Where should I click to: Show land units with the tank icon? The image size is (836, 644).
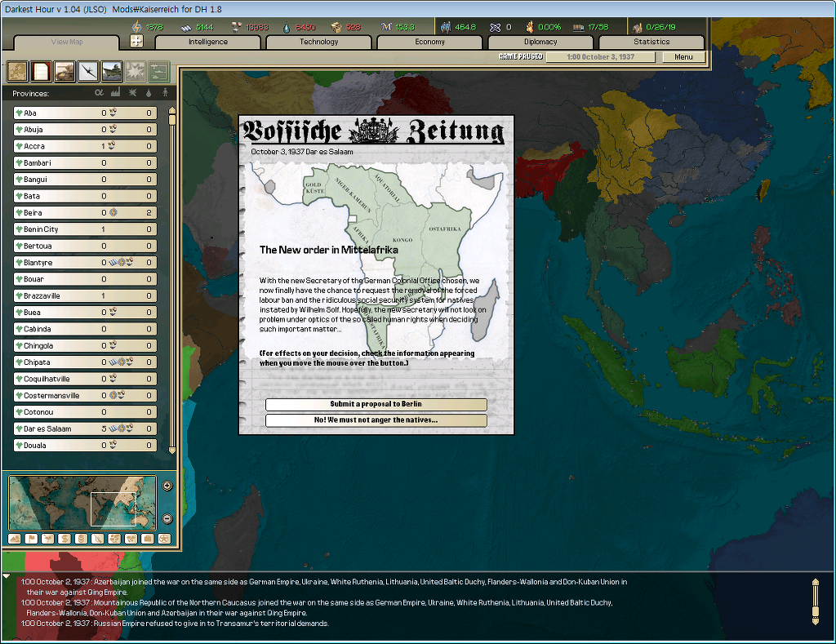coord(64,72)
